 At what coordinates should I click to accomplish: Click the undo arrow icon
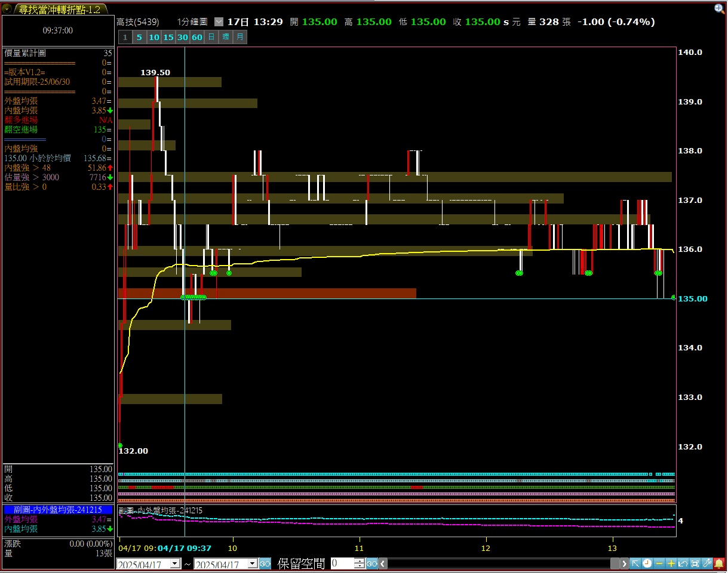683,563
